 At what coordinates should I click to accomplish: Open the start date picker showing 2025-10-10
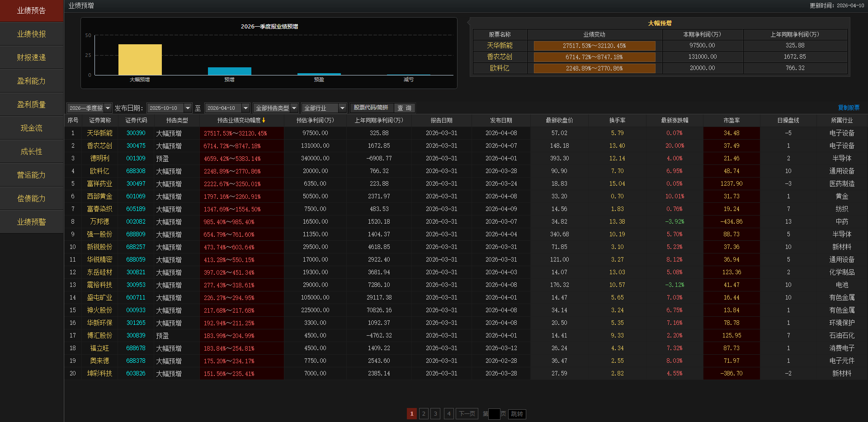coord(169,108)
